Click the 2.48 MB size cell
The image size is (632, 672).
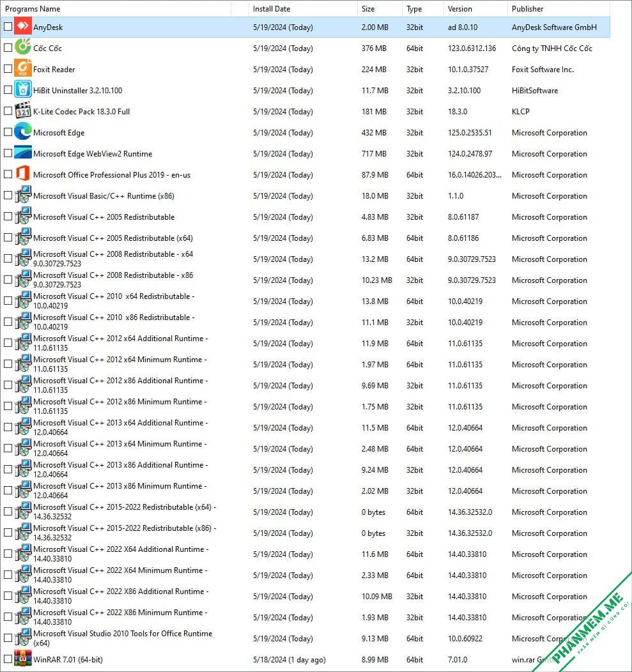pyautogui.click(x=374, y=448)
